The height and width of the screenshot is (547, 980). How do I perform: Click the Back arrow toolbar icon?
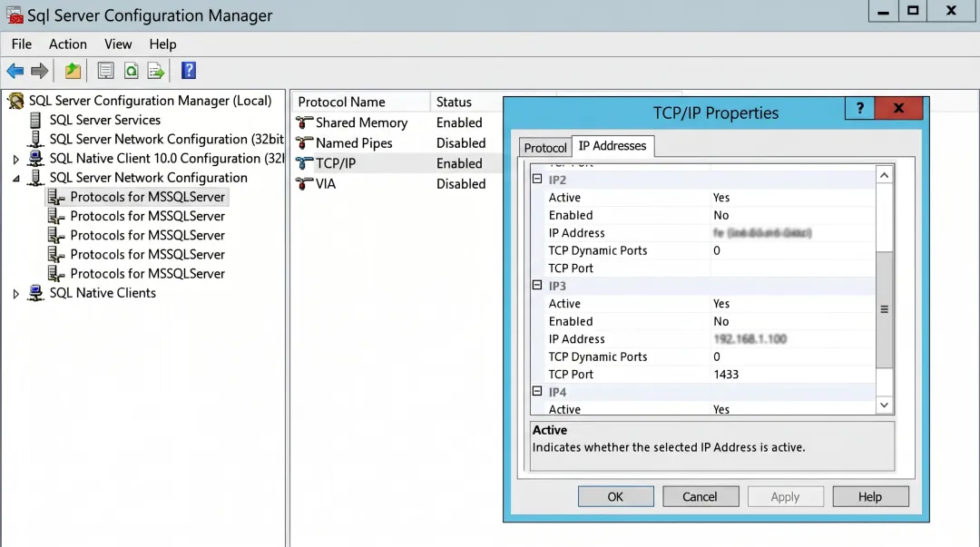pos(15,71)
